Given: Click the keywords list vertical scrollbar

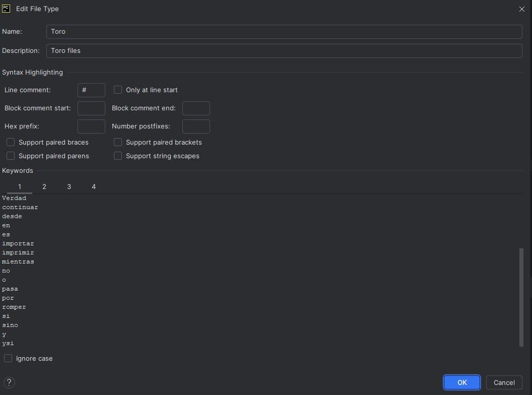Looking at the screenshot, I should 521,297.
